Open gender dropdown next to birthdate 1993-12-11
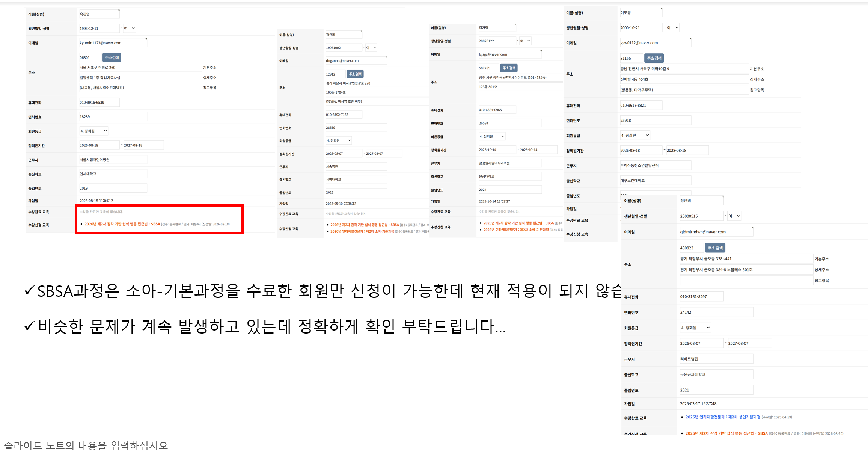Viewport: 868px width, 450px height. coord(129,29)
